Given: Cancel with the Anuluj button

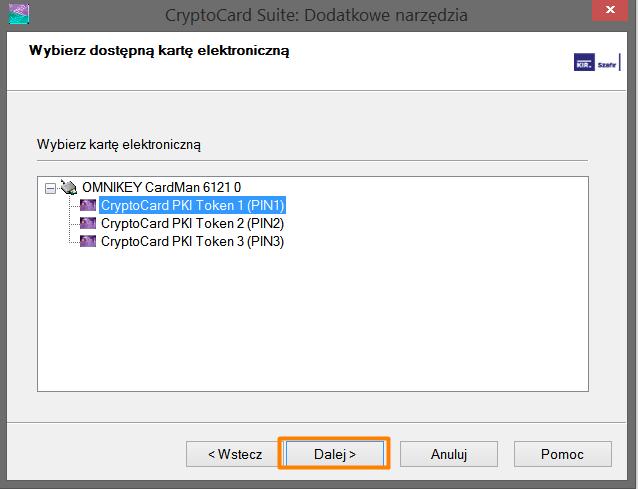Looking at the screenshot, I should pos(448,454).
